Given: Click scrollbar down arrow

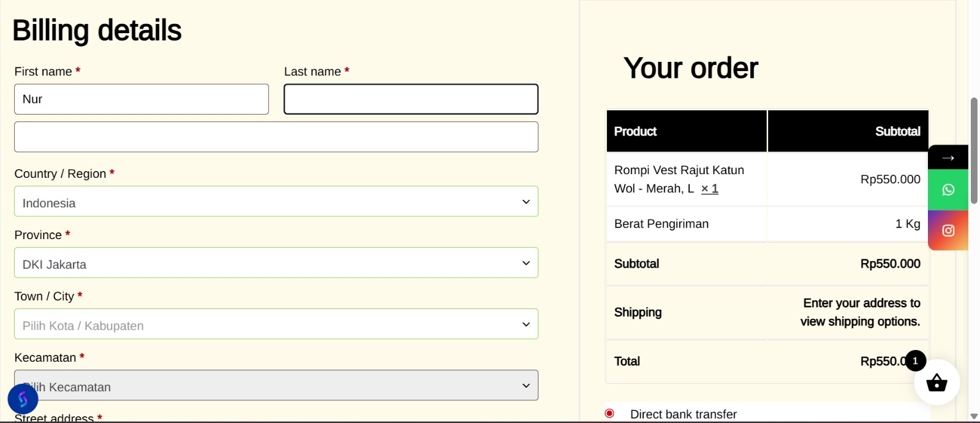Looking at the screenshot, I should click(974, 416).
